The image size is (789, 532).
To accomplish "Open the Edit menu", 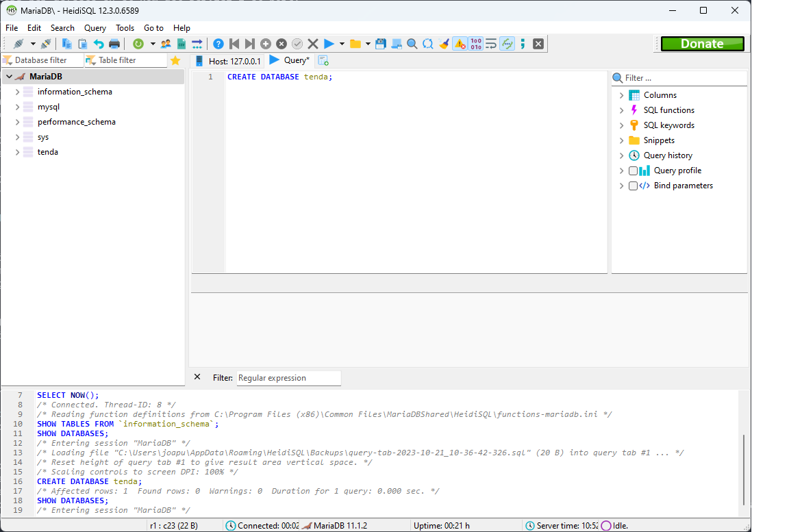I will 34,28.
